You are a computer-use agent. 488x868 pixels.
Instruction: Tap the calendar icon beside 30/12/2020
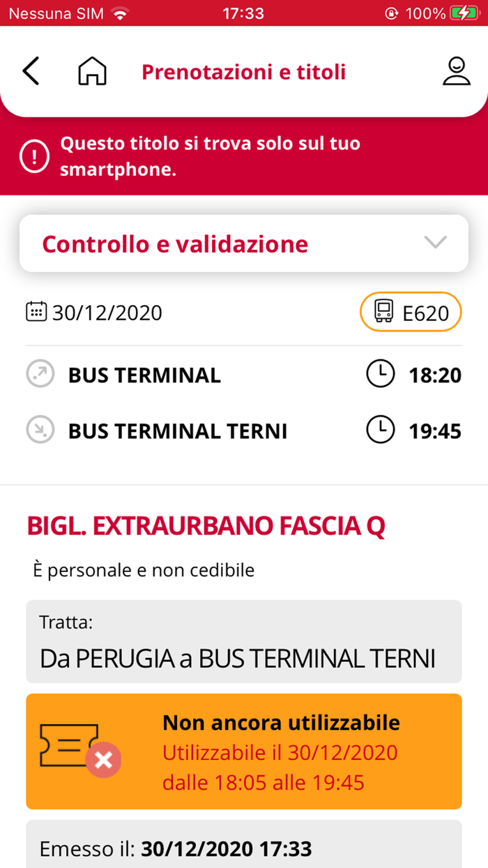click(x=36, y=311)
